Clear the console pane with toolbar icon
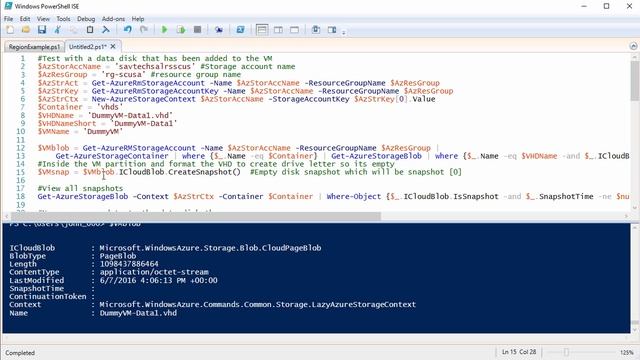 pyautogui.click(x=106, y=30)
